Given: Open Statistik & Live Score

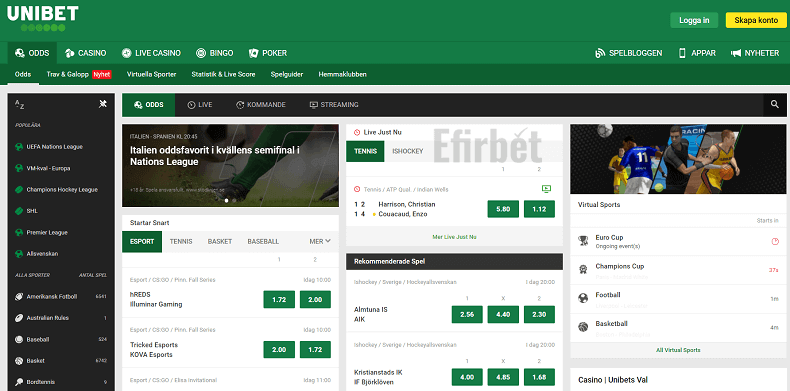Looking at the screenshot, I should [x=223, y=74].
